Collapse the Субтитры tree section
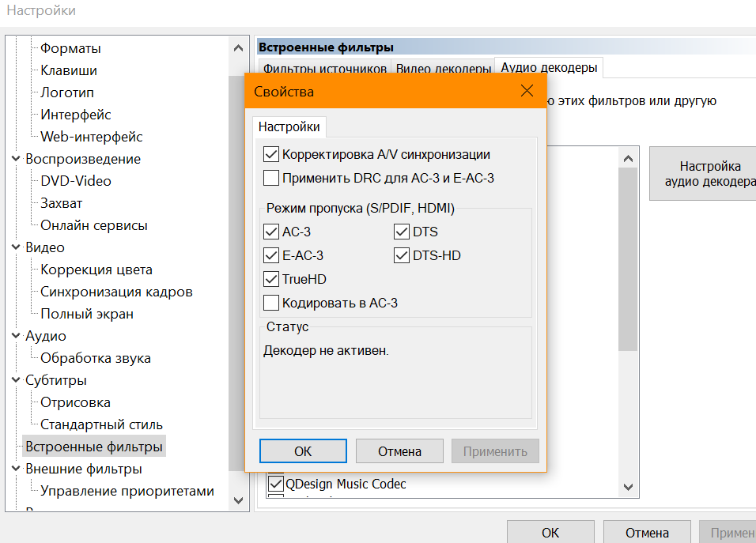This screenshot has height=543, width=756. pyautogui.click(x=17, y=380)
